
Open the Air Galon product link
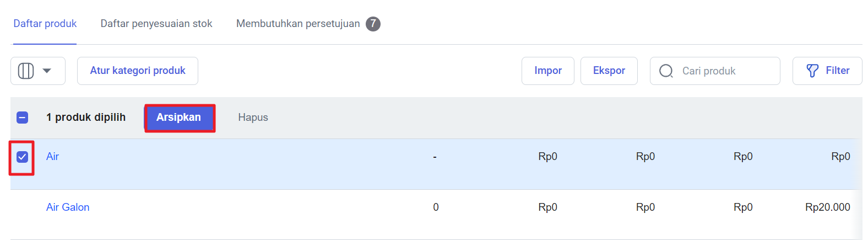[x=68, y=207]
